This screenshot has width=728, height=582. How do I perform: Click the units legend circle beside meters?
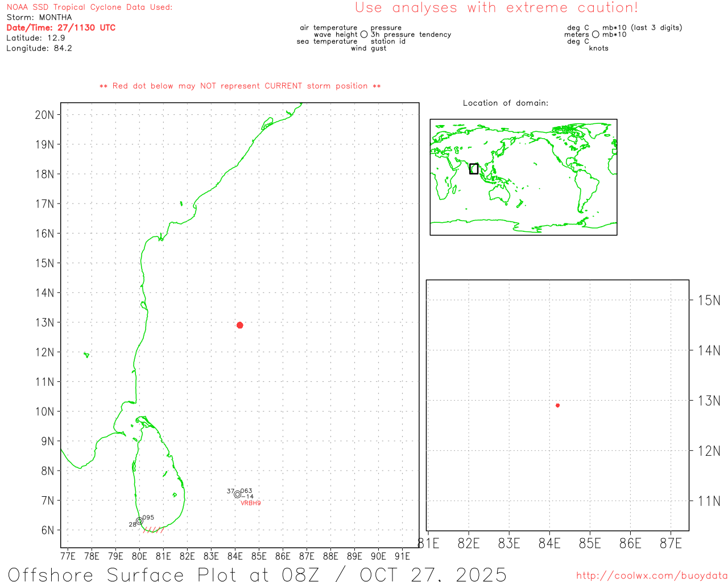[x=595, y=35]
